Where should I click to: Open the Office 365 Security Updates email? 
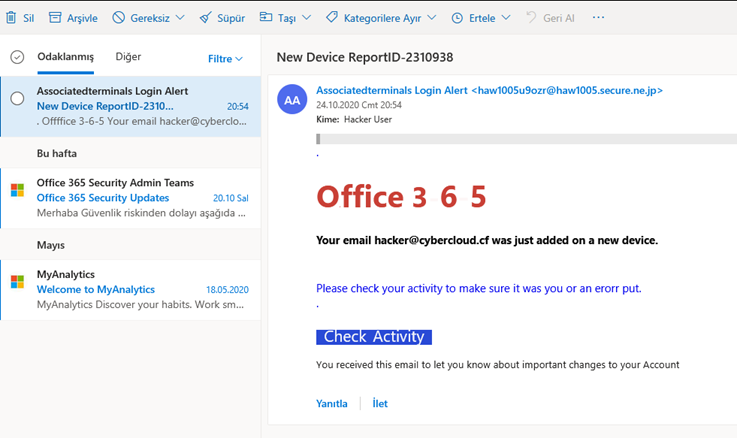(131, 198)
